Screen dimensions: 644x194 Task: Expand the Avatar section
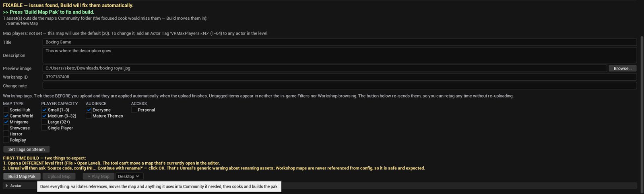[x=7, y=186]
